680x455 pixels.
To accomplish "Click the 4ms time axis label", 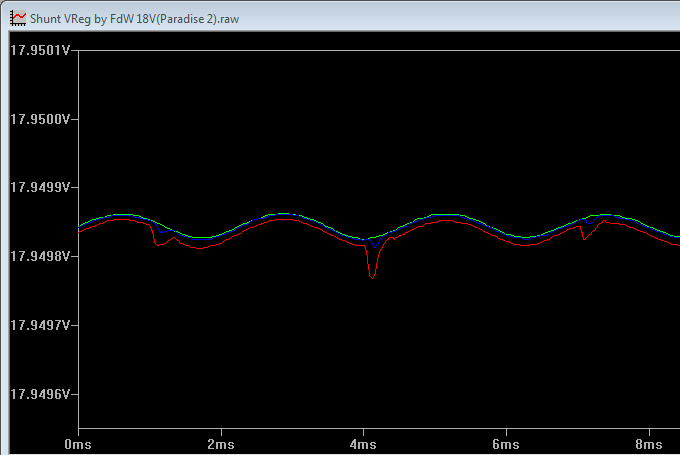I will point(363,445).
